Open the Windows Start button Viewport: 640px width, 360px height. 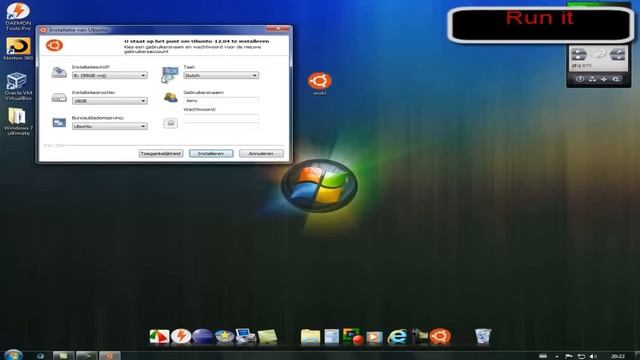[13, 355]
